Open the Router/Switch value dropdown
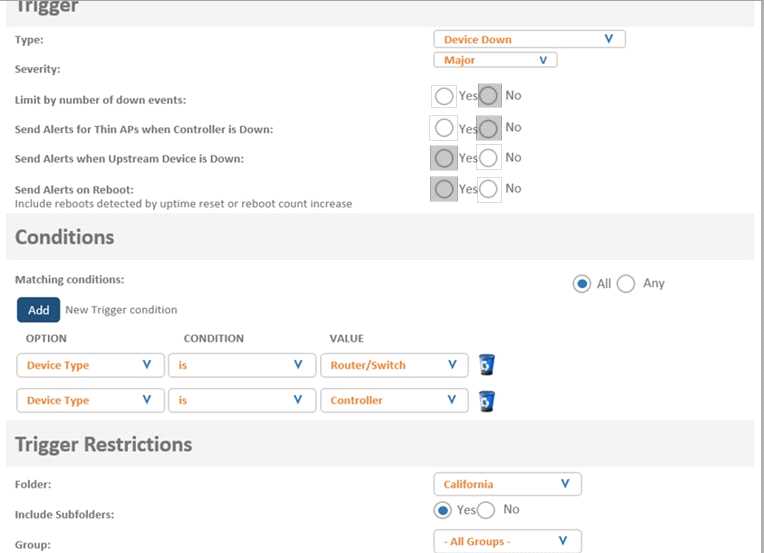 (x=394, y=365)
